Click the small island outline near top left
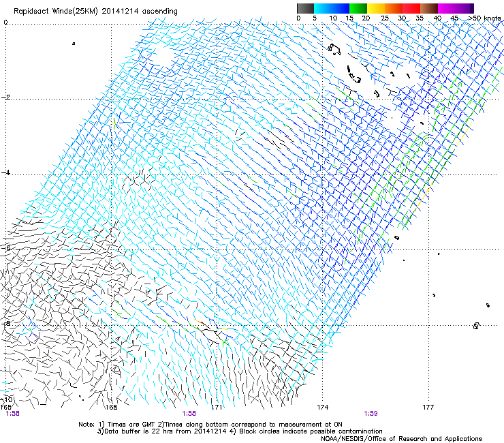 point(74,44)
